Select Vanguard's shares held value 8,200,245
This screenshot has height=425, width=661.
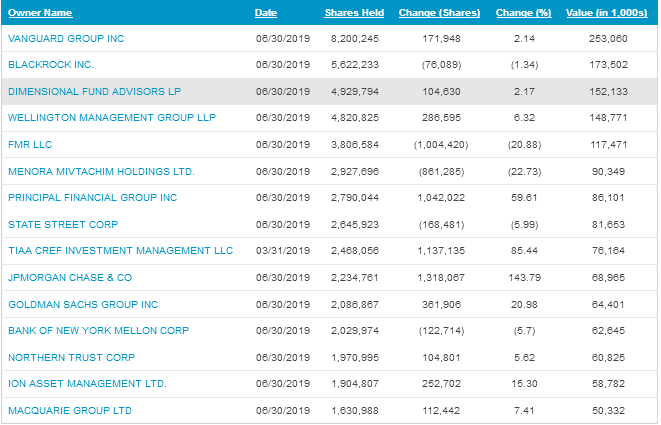tap(355, 39)
